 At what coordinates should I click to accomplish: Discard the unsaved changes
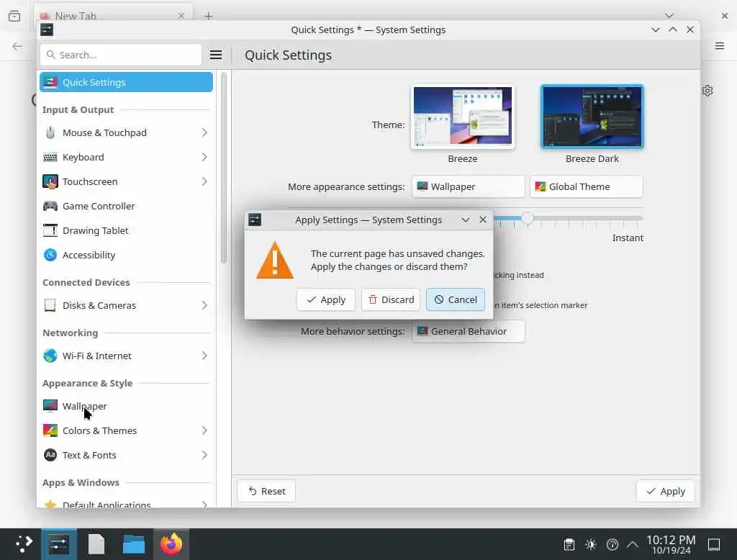(391, 299)
